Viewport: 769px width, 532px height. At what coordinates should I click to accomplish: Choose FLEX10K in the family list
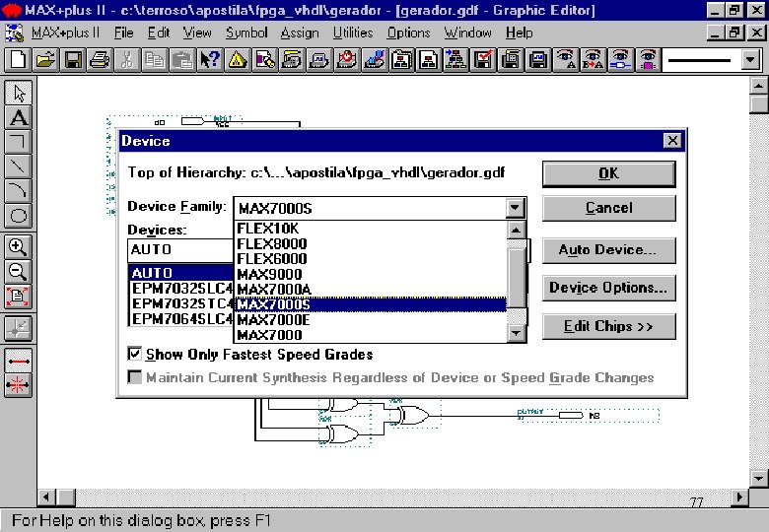point(371,229)
